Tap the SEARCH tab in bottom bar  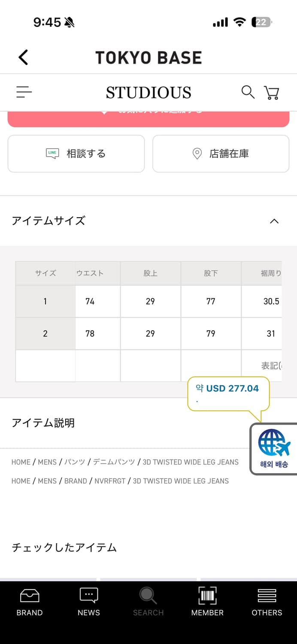tap(148, 601)
